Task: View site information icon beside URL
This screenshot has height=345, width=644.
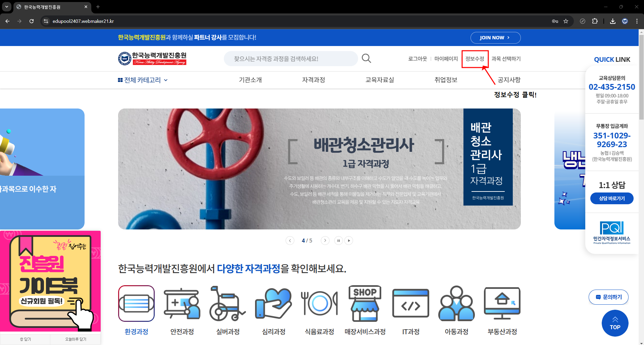Action: click(46, 21)
